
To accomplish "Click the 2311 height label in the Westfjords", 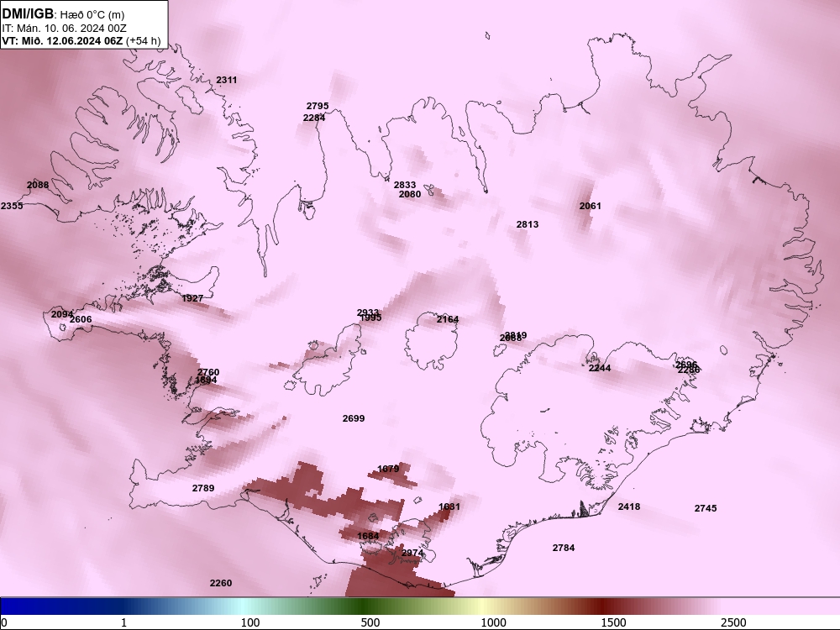I will click(226, 80).
